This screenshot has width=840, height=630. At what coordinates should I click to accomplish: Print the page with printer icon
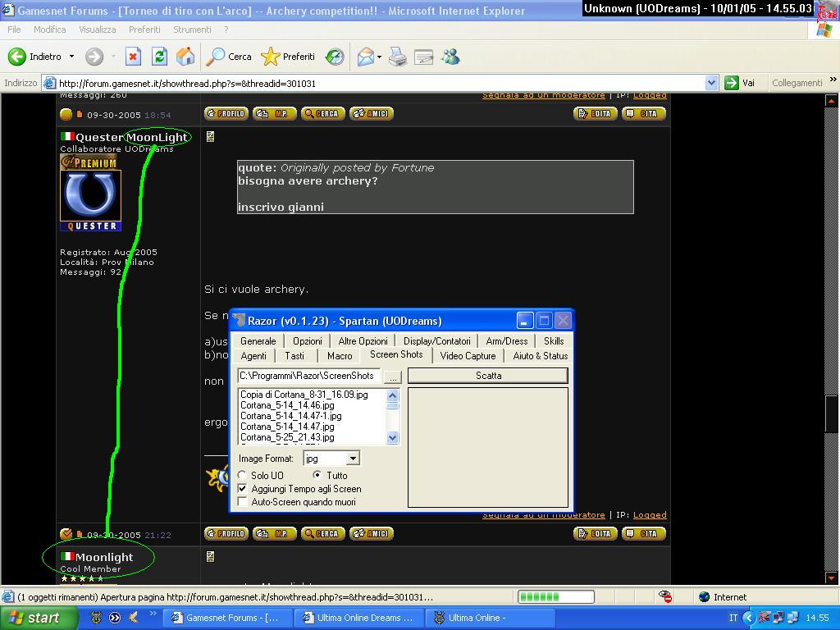click(x=398, y=57)
